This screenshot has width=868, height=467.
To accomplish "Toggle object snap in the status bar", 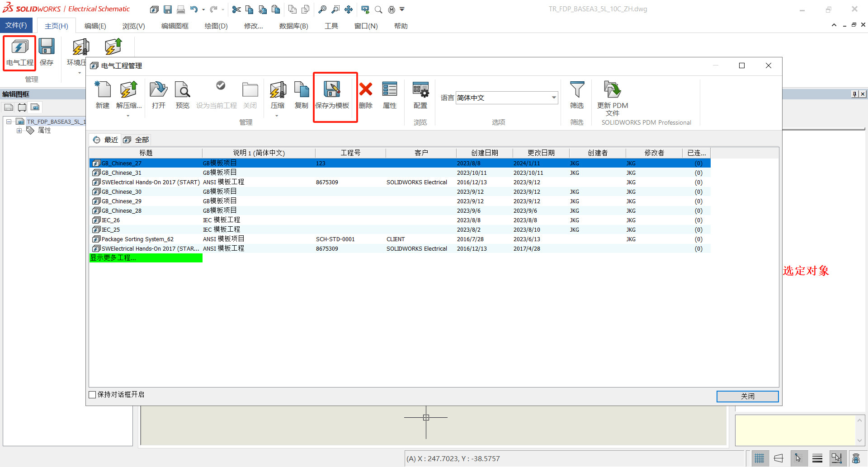I will tap(837, 458).
